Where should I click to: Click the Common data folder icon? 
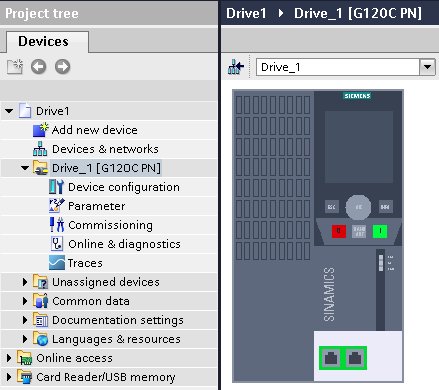click(40, 301)
